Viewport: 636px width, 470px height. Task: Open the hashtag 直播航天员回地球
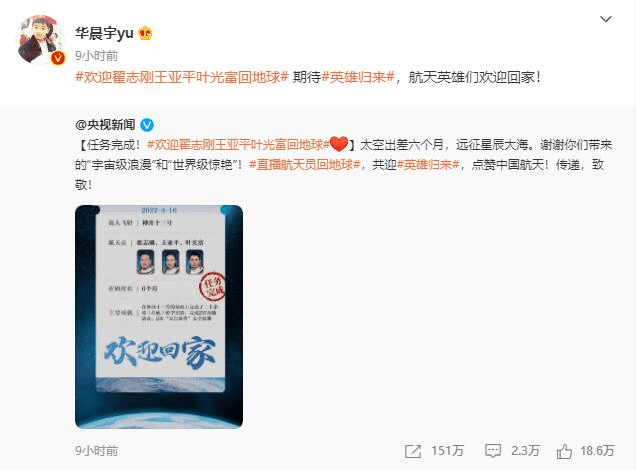coord(305,165)
